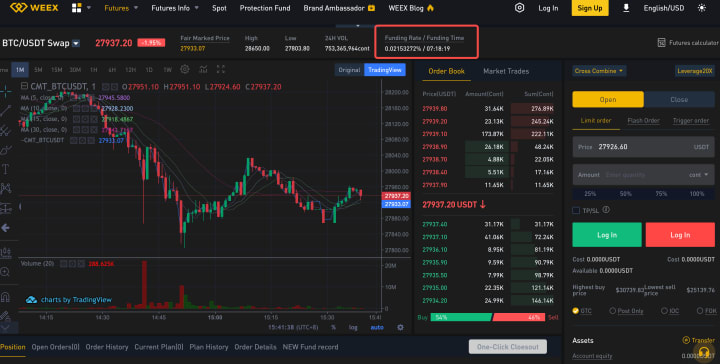Click the download app icon
The image size is (720, 364).
click(626, 8)
